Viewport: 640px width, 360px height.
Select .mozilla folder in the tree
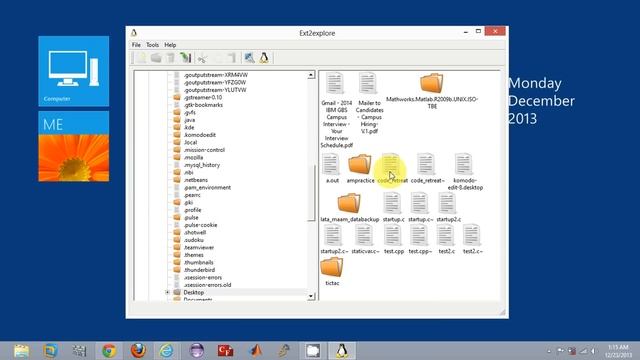[x=193, y=157]
